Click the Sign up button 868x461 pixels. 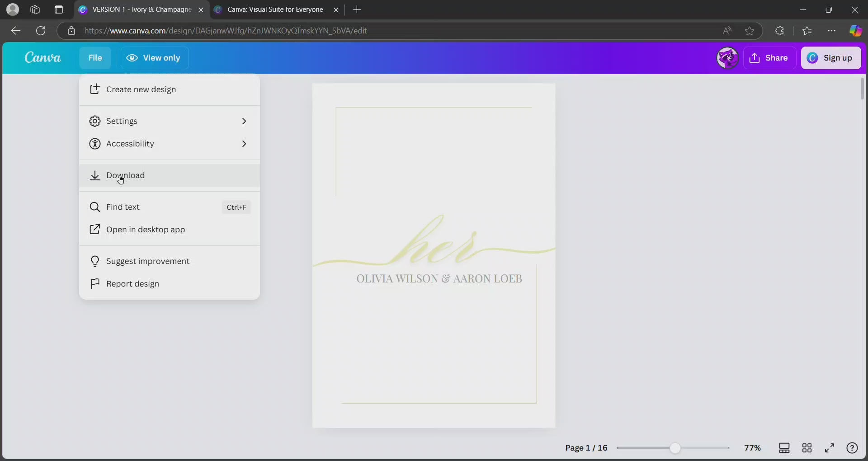pyautogui.click(x=830, y=58)
